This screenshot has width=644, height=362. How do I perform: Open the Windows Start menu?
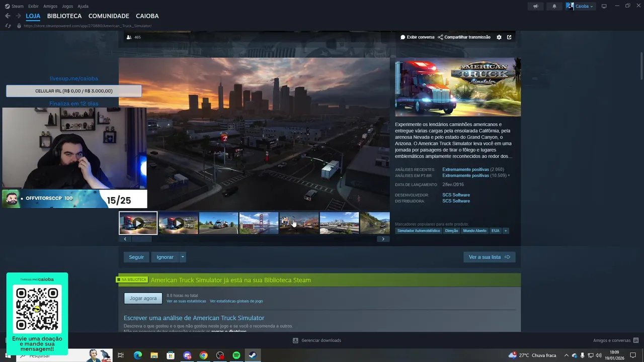(x=8, y=355)
